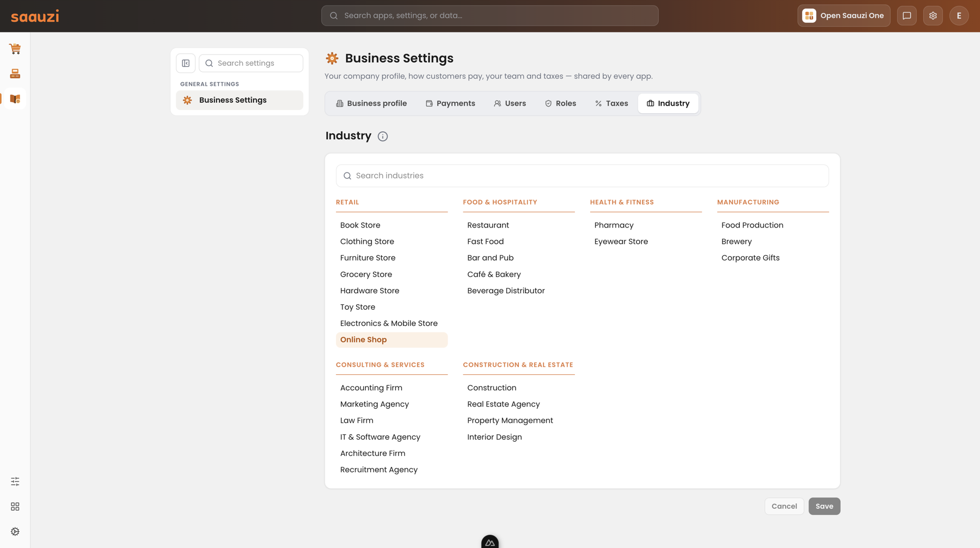Switch to Users tab
This screenshot has width=980, height=548.
point(510,103)
